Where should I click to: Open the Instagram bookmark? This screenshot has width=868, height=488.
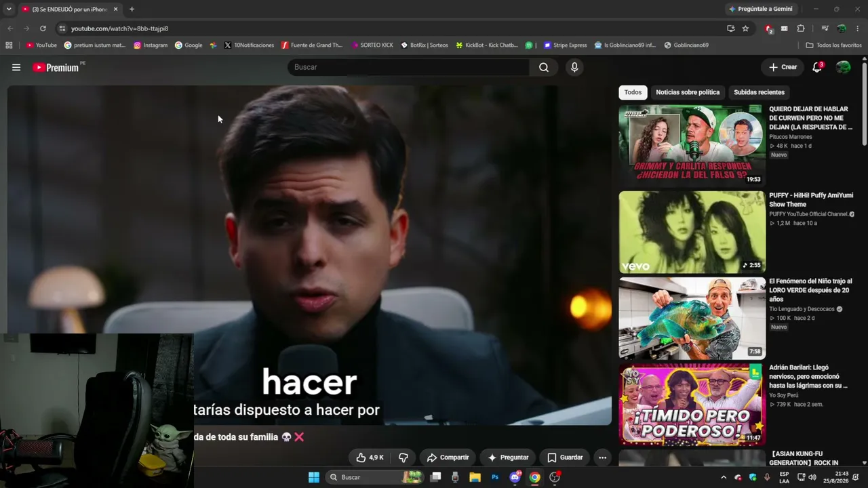click(x=151, y=45)
